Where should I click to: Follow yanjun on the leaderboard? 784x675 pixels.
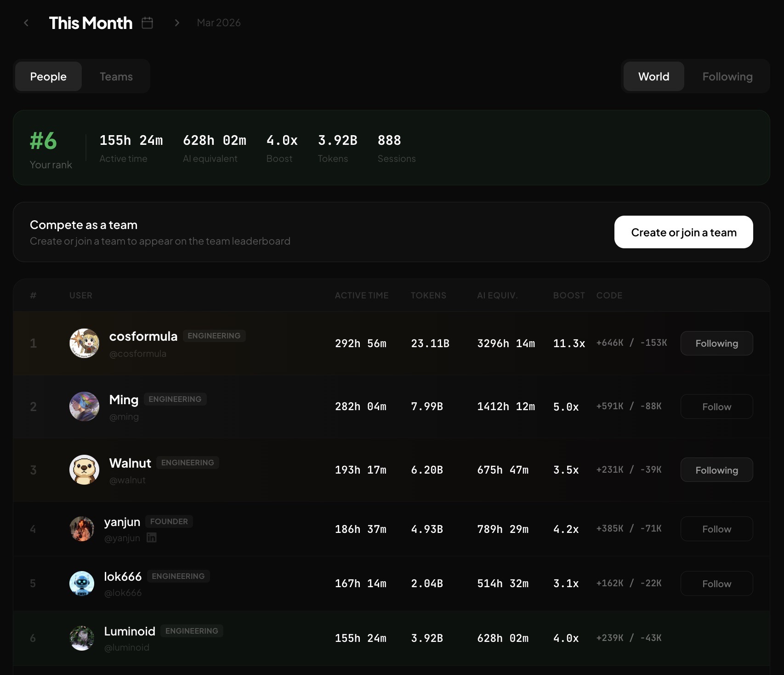click(x=716, y=529)
